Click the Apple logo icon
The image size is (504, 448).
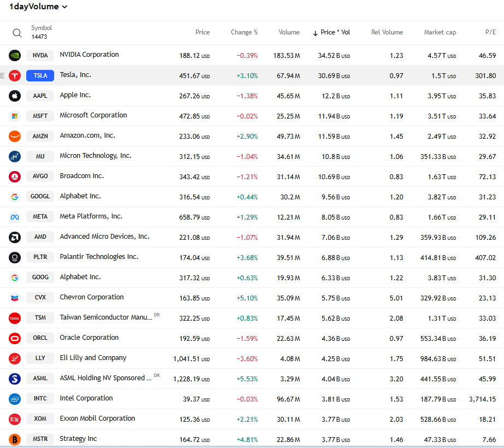click(15, 96)
